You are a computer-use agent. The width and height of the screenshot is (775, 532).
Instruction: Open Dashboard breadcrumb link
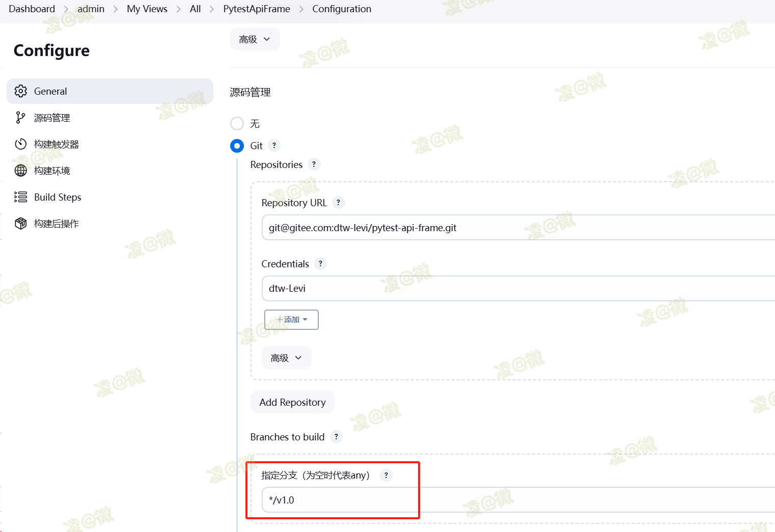[x=32, y=9]
